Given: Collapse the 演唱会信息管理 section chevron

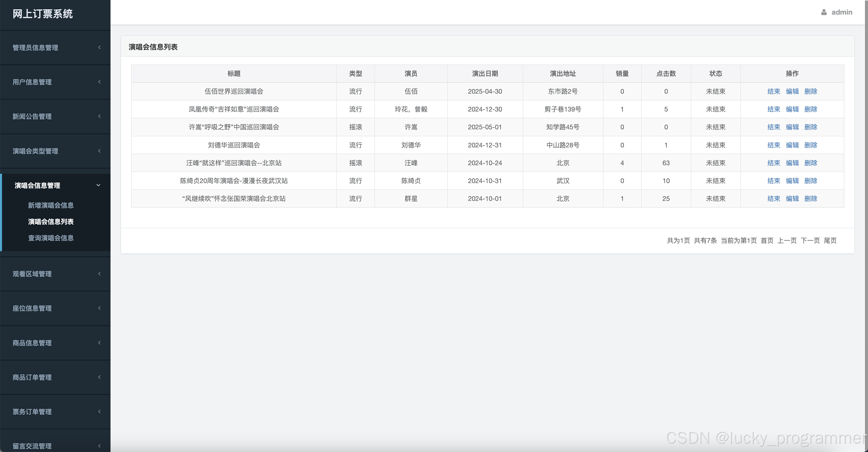Looking at the screenshot, I should [98, 185].
